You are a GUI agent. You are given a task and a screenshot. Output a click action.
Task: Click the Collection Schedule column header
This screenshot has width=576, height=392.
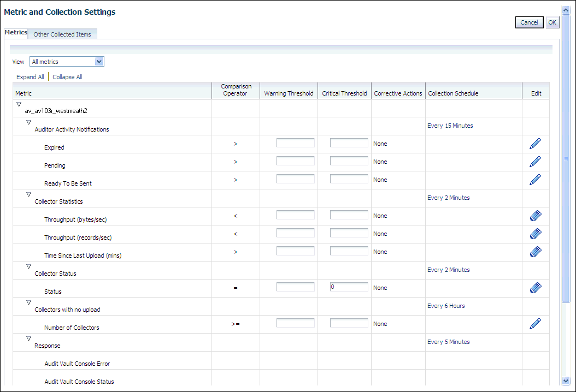tap(474, 91)
